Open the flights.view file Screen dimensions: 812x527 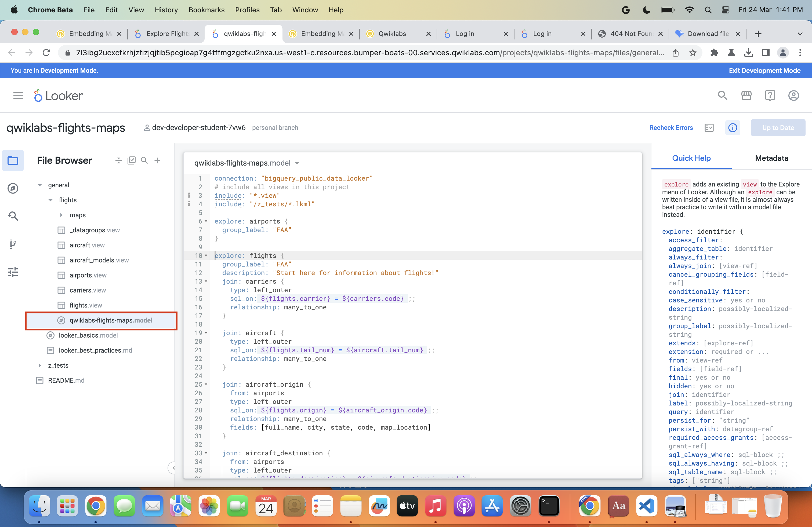pyautogui.click(x=86, y=305)
